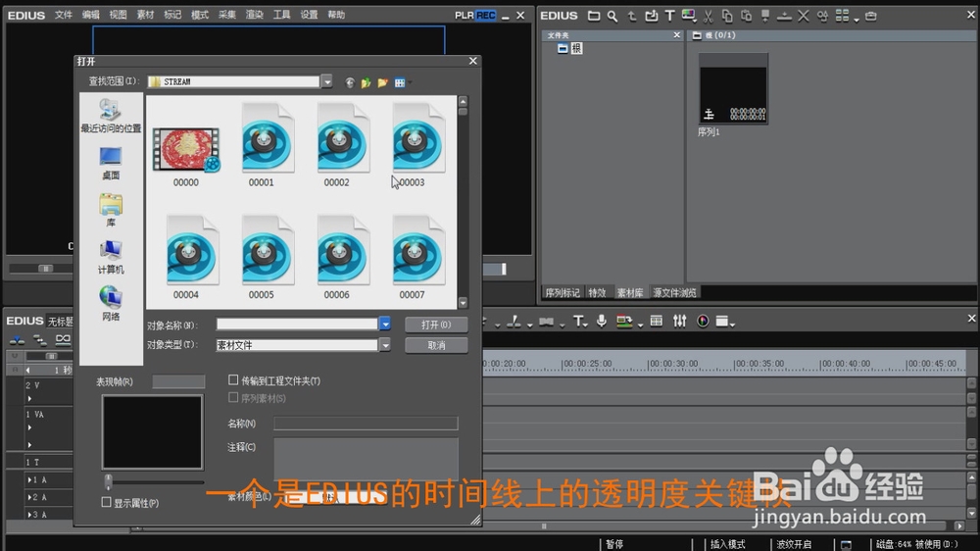Viewport: 980px width, 551px height.
Task: Open the 对象名称 filename dropdown arrow
Action: point(385,324)
